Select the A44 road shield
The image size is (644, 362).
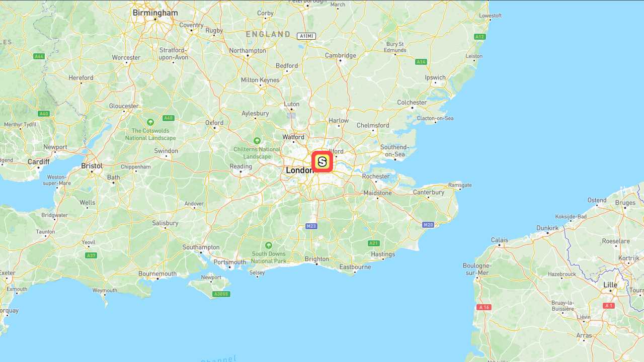coord(39,56)
